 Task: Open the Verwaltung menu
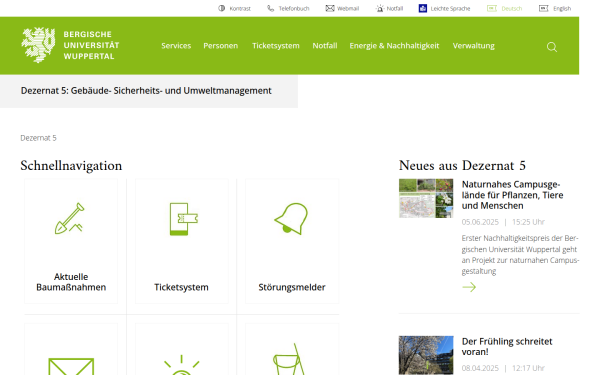474,46
